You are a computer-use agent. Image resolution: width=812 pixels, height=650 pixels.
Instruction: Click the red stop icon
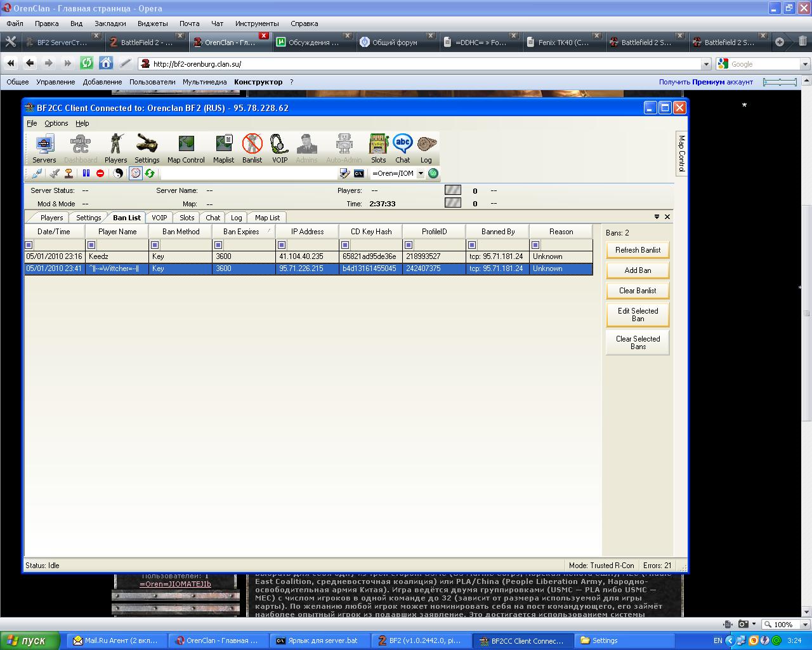(100, 173)
